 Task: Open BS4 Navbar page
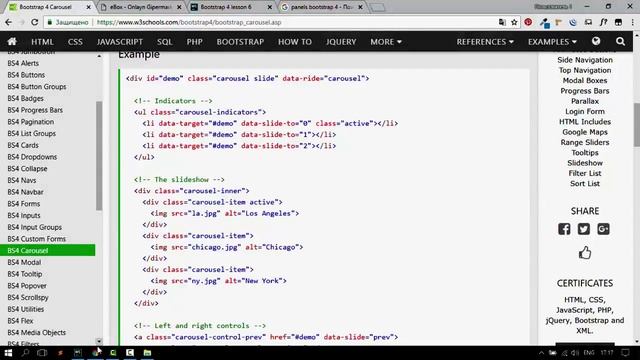[x=25, y=192]
